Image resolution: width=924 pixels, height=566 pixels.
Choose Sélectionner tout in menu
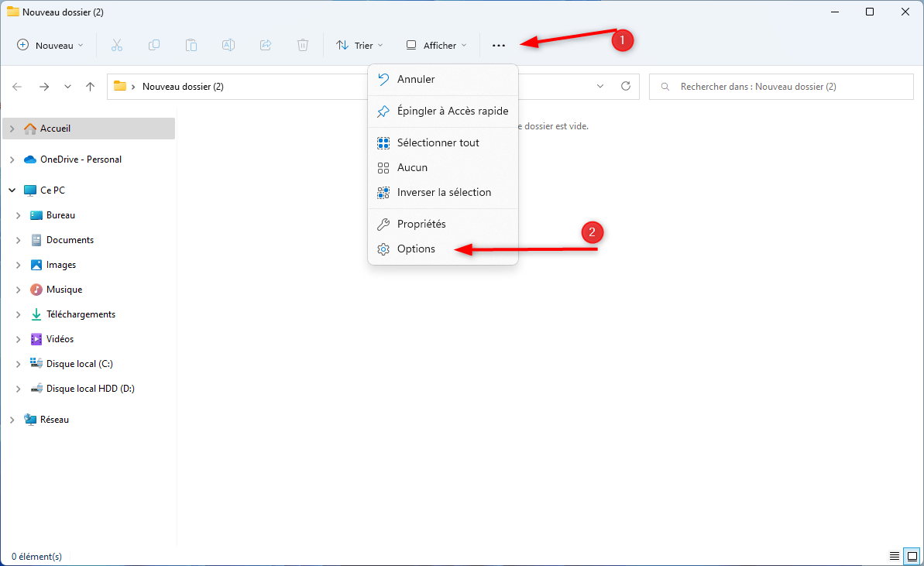[443, 143]
